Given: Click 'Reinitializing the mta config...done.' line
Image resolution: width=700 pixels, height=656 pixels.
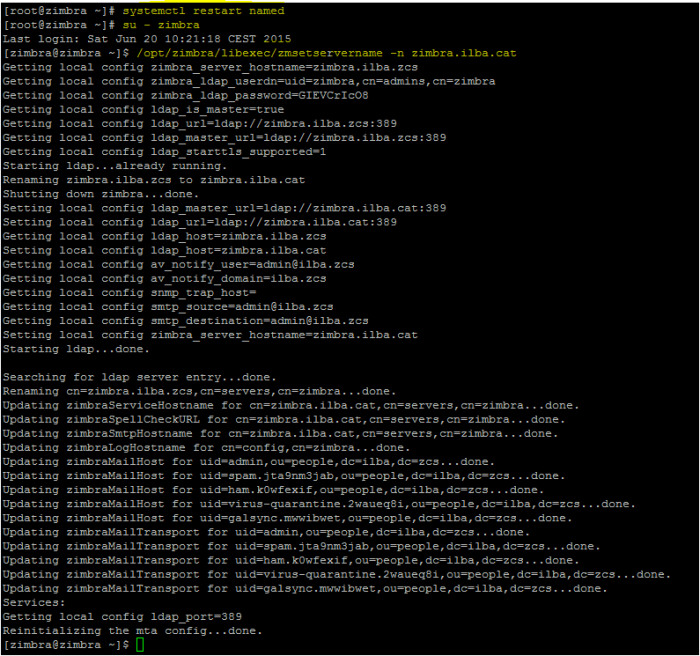Looking at the screenshot, I should tap(133, 631).
